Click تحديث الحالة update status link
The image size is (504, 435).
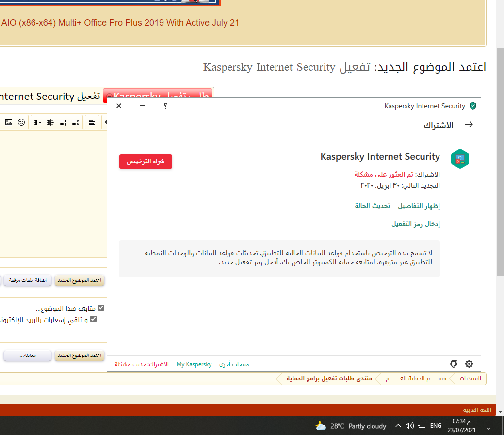tap(372, 206)
